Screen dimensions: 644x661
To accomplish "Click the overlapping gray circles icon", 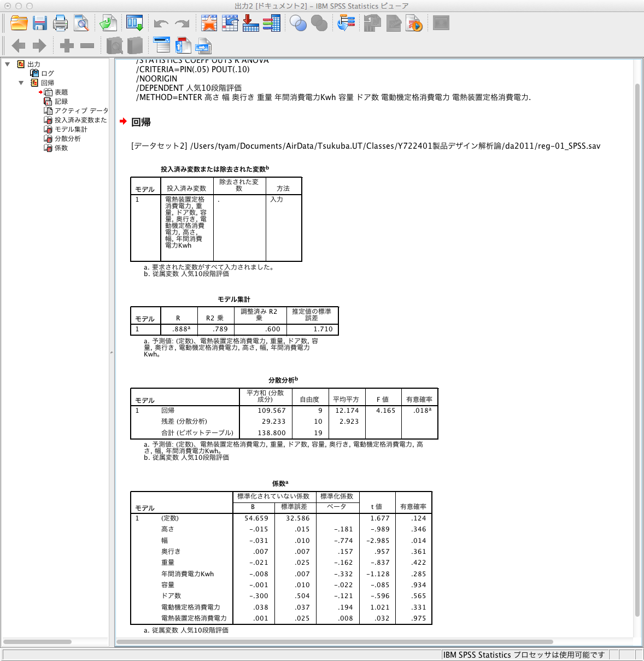I will [x=319, y=23].
